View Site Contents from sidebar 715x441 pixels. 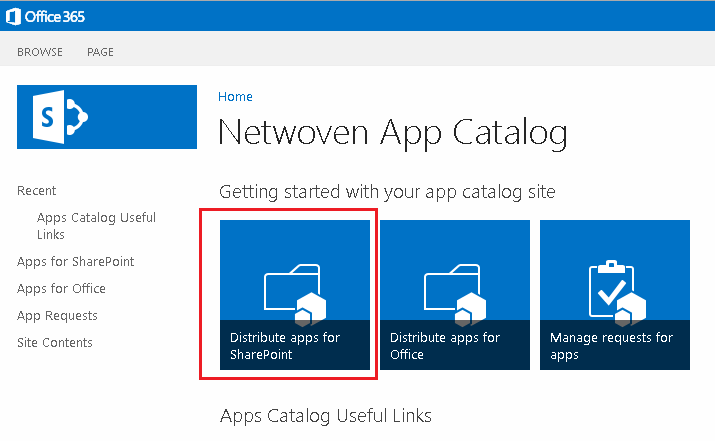tap(55, 342)
